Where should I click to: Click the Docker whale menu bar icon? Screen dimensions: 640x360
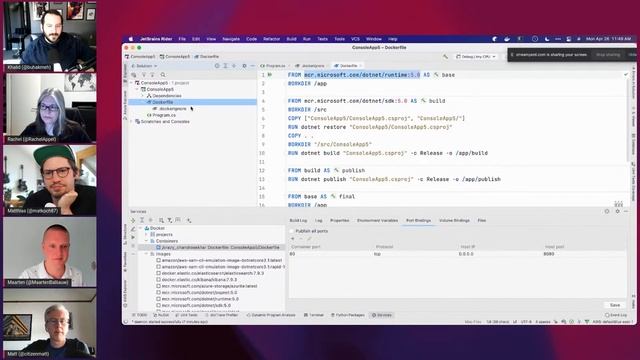(x=507, y=39)
